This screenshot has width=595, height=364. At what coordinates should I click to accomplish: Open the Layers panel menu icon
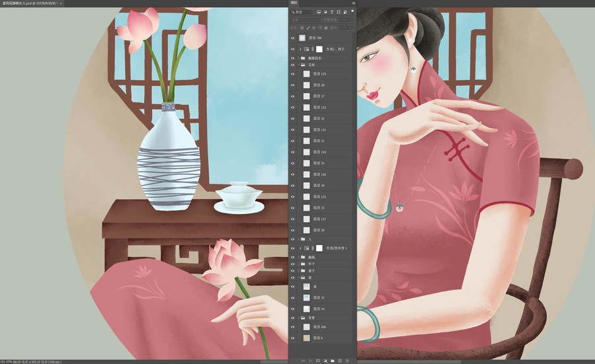point(354,3)
